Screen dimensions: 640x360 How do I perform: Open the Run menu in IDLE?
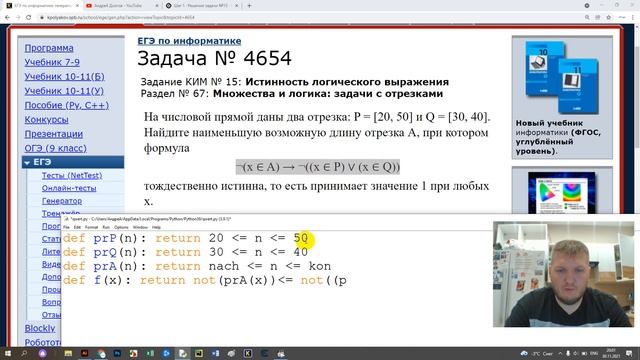tap(106, 227)
